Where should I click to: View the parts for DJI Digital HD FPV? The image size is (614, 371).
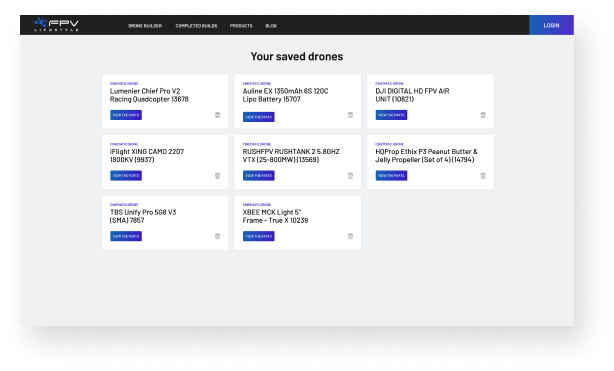[391, 115]
